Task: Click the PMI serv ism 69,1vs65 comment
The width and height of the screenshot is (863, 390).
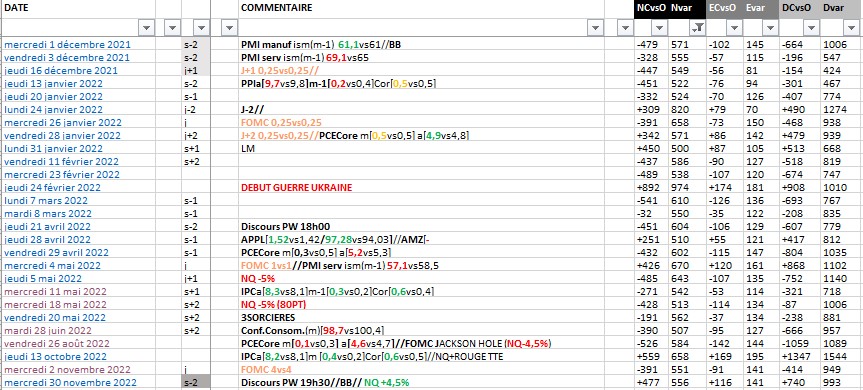Action: tap(421, 57)
